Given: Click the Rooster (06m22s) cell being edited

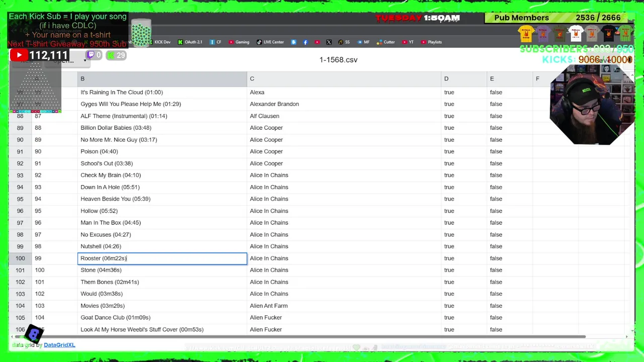Looking at the screenshot, I should pos(162,258).
